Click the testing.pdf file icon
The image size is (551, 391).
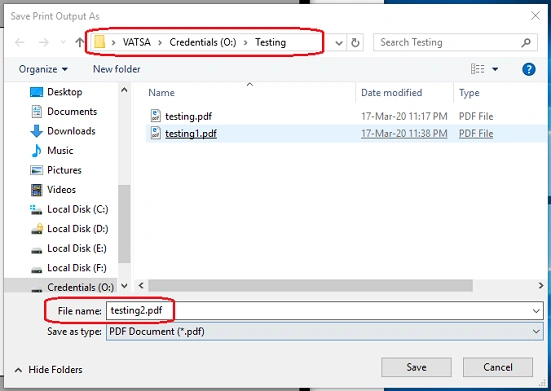156,116
